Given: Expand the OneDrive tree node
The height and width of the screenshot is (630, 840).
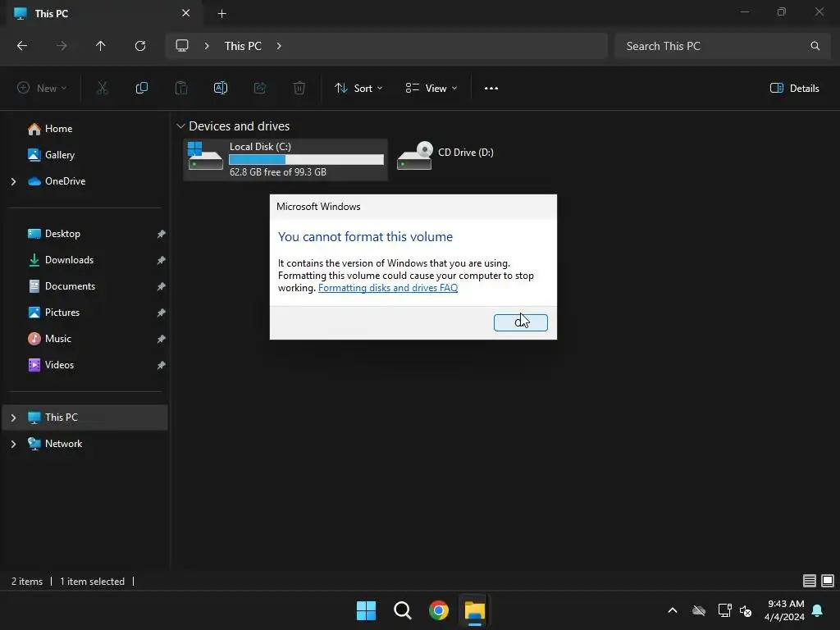Looking at the screenshot, I should click(13, 181).
